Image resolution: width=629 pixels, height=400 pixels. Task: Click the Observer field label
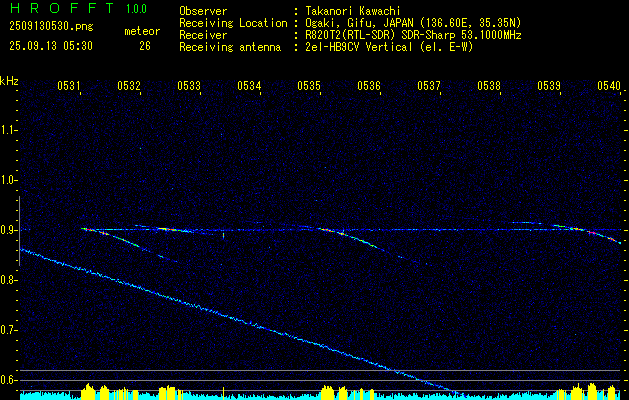click(x=203, y=11)
